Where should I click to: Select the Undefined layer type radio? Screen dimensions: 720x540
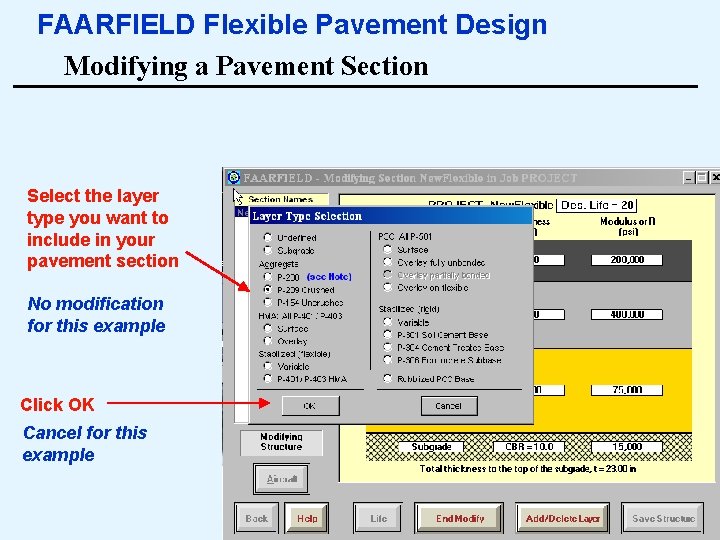pos(268,237)
